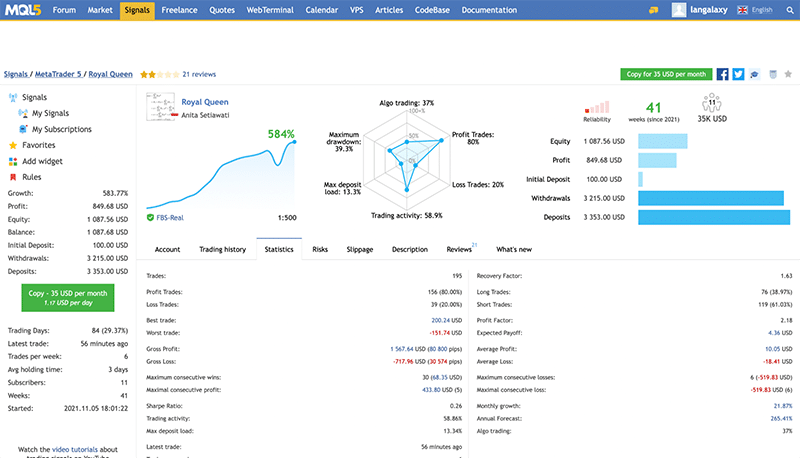Open the Freelance section
800x458 pixels.
(x=179, y=10)
